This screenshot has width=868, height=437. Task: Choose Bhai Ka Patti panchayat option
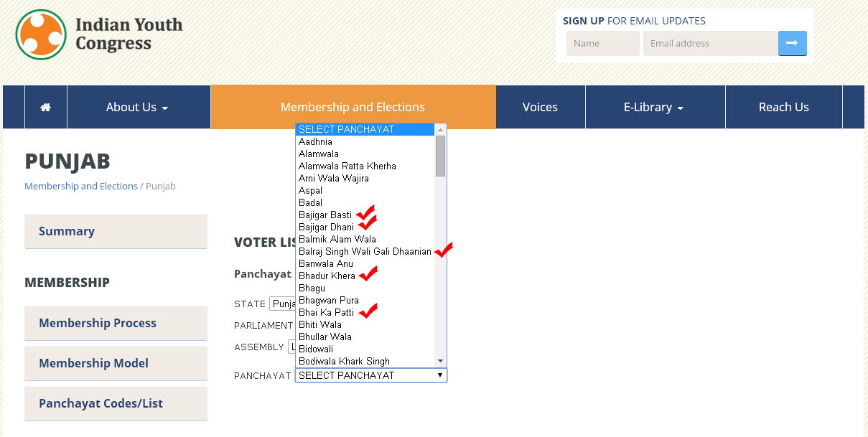point(326,312)
